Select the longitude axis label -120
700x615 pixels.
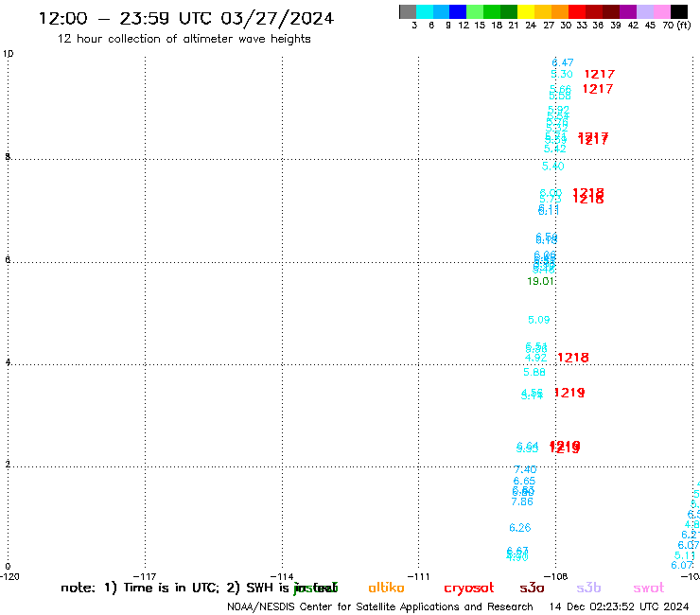click(x=9, y=576)
